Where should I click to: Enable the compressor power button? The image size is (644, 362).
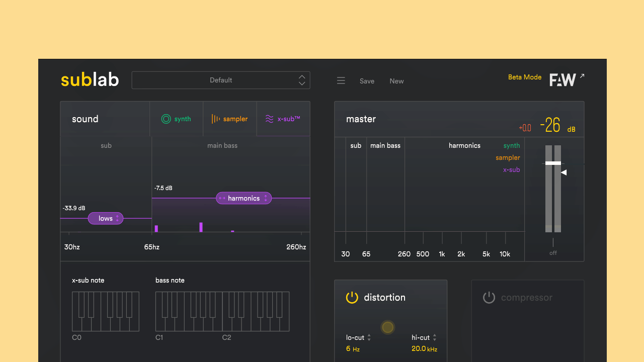click(x=489, y=297)
